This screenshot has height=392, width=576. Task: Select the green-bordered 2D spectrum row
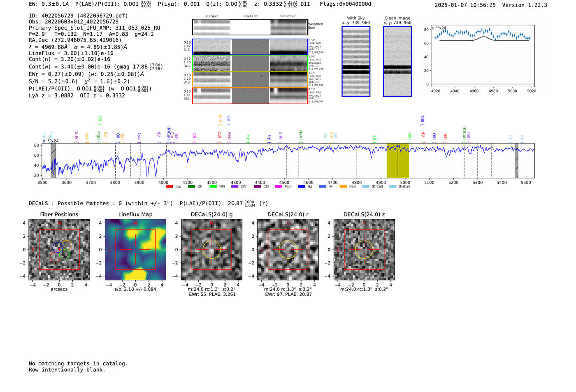coord(250,63)
